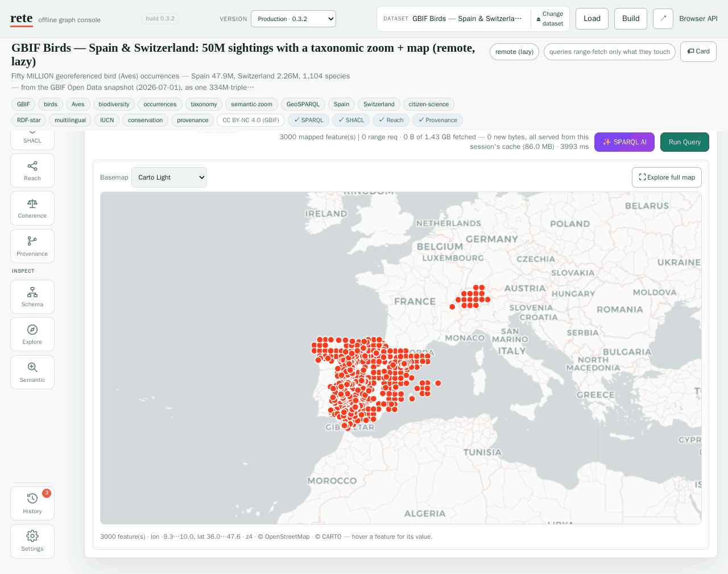Image resolution: width=728 pixels, height=574 pixels.
Task: Expand Change dataset selector
Action: pos(550,19)
